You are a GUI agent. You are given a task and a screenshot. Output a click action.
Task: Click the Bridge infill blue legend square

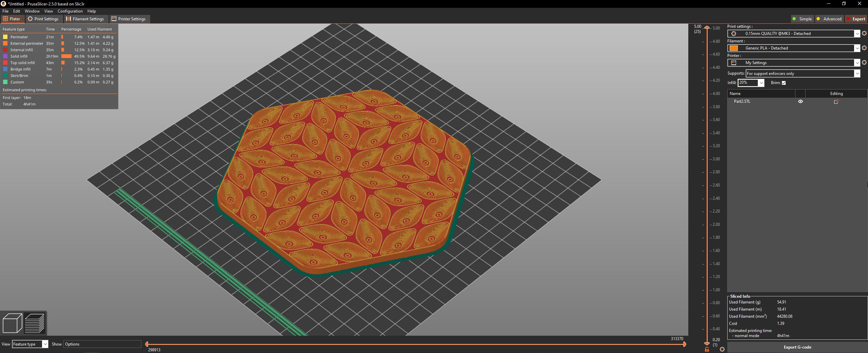point(5,69)
